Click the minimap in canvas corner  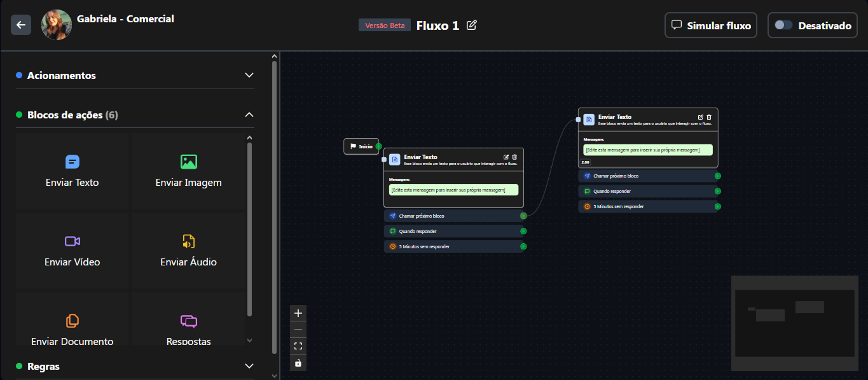794,323
